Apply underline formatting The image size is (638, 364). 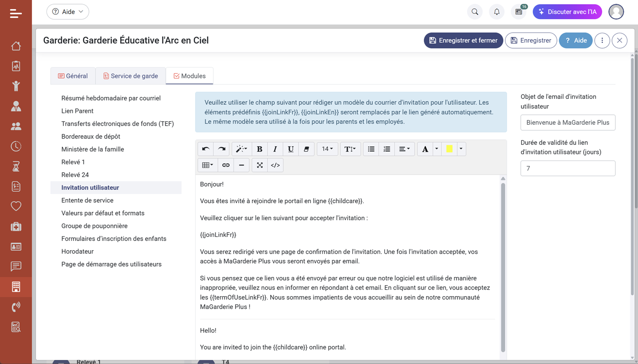(x=291, y=149)
